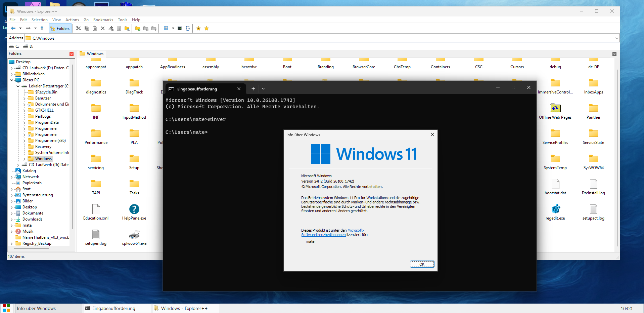Image resolution: width=644 pixels, height=313 pixels.
Task: Switch to drive C: button
Action: (14, 46)
